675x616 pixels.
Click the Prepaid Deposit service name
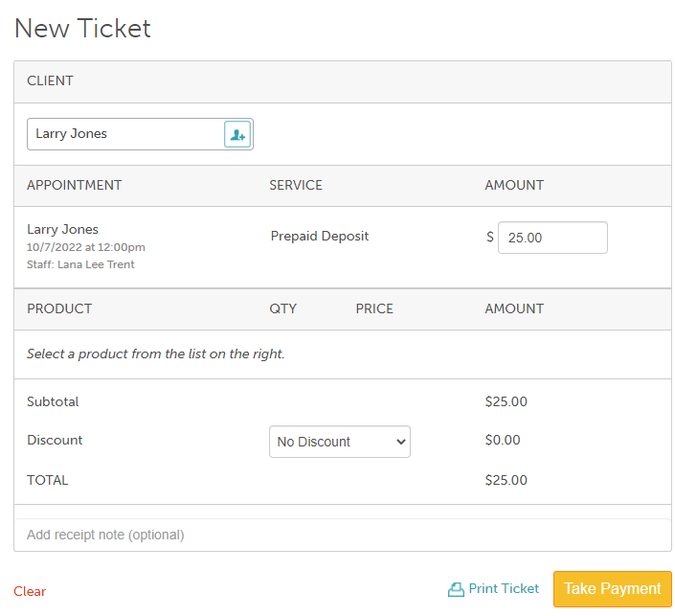(320, 236)
